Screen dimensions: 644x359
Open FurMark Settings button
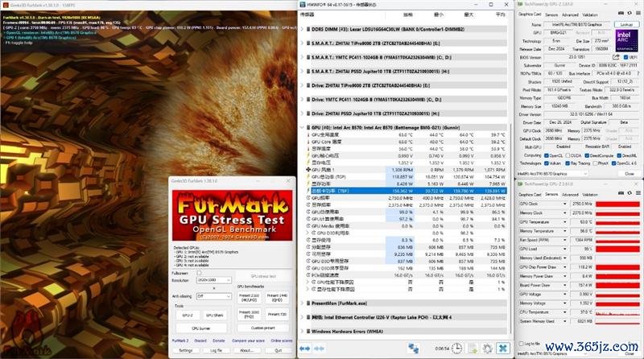(186, 350)
